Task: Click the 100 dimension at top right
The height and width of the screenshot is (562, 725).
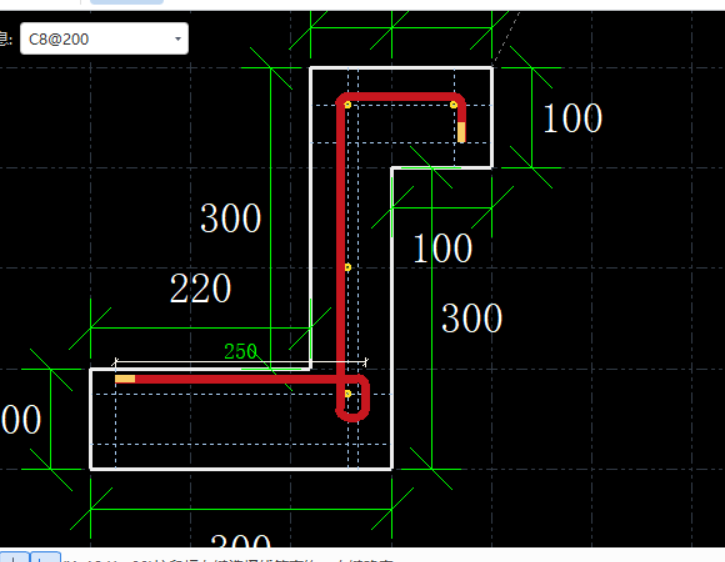Action: (572, 118)
